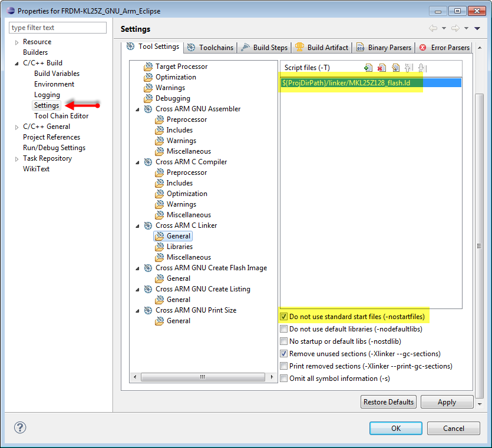This screenshot has height=448, width=492.
Task: Click the back navigation arrow in Settings header
Action: click(433, 28)
